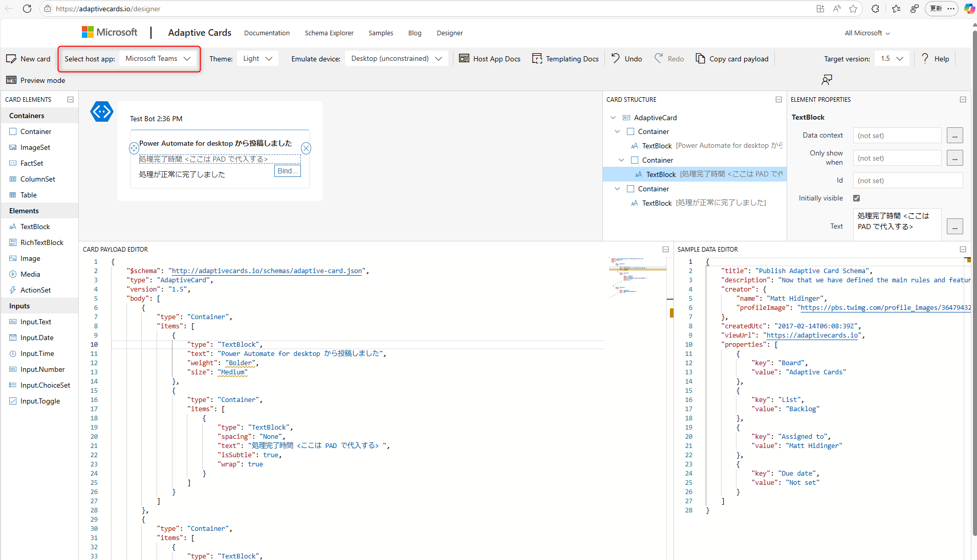Image resolution: width=977 pixels, height=560 pixels.
Task: Select the FactSet element
Action: (x=39, y=163)
